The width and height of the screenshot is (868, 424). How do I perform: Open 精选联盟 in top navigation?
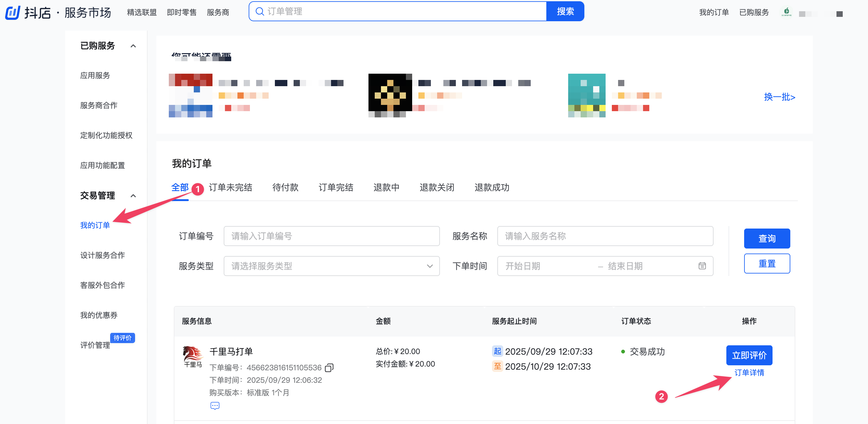[x=142, y=12]
